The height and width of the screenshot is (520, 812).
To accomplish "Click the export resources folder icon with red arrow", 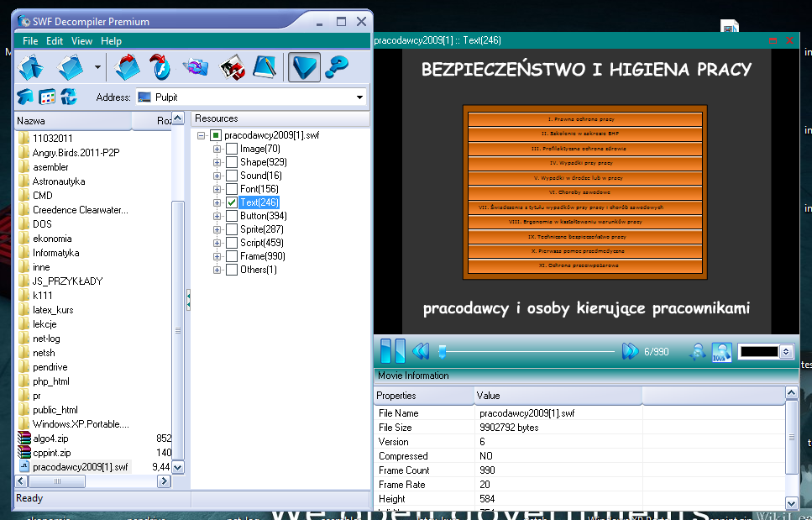I will point(127,67).
